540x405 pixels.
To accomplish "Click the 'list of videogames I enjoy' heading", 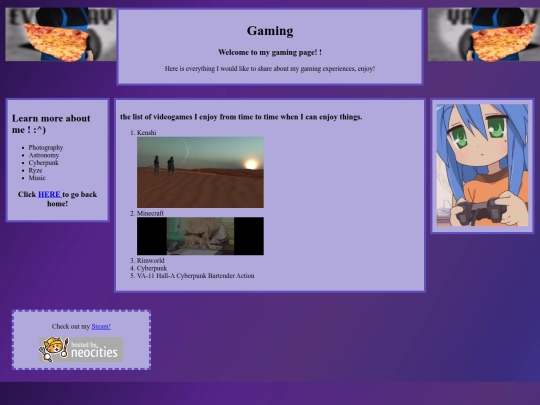I will coord(241,117).
